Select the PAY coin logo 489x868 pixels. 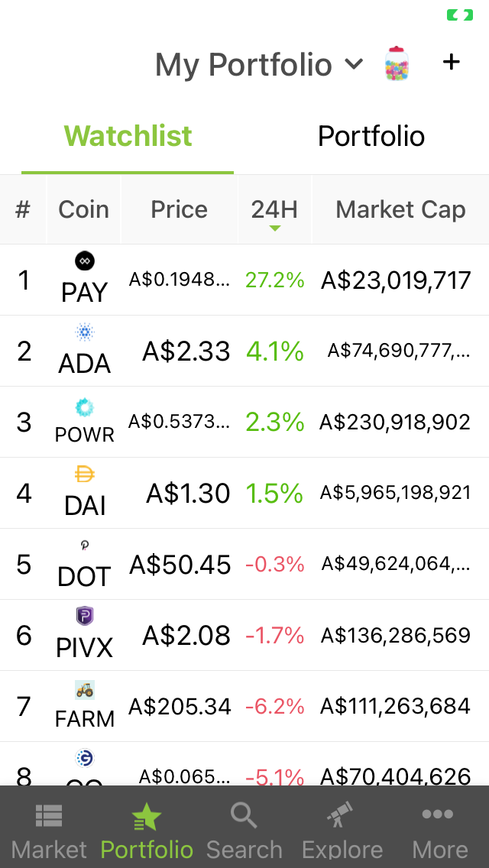coord(85,261)
